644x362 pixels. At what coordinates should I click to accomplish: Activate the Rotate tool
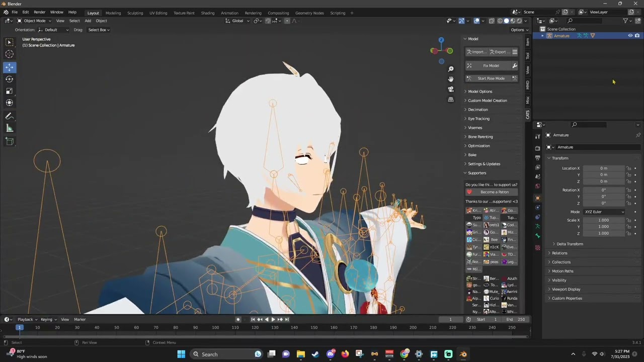(10, 79)
